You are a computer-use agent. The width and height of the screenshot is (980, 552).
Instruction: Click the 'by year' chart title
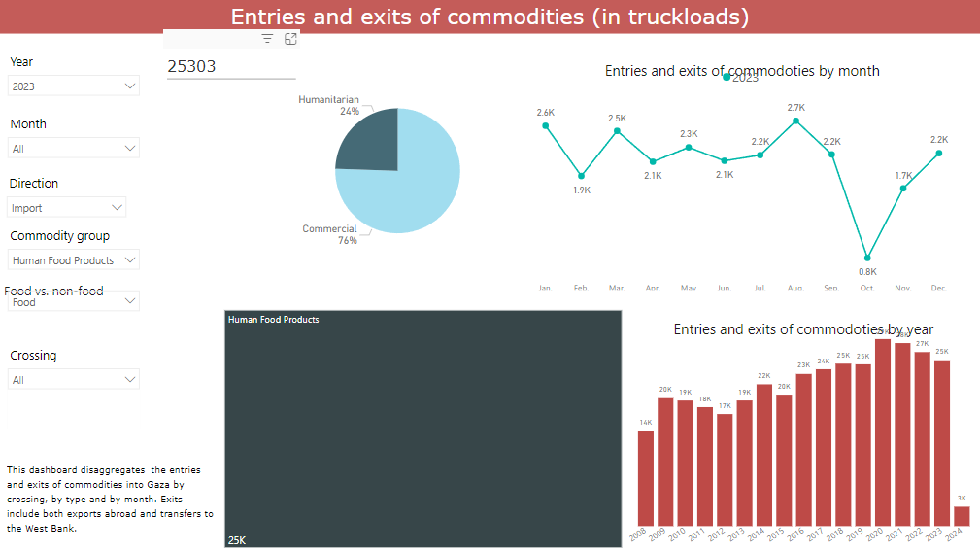[x=803, y=329]
